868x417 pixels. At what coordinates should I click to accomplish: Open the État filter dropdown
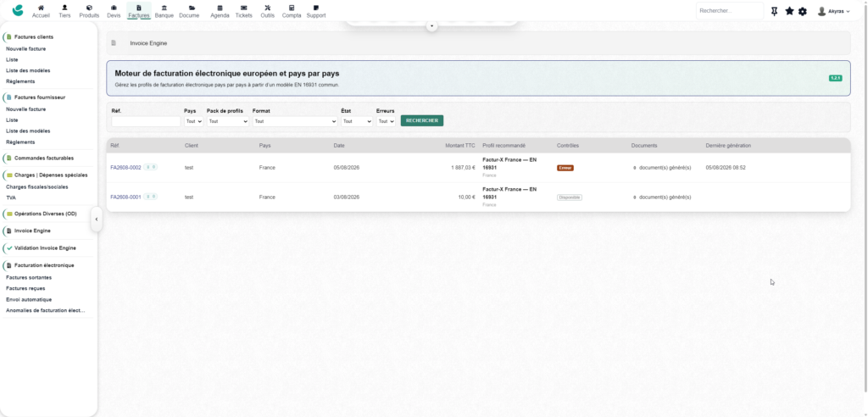[x=357, y=121]
